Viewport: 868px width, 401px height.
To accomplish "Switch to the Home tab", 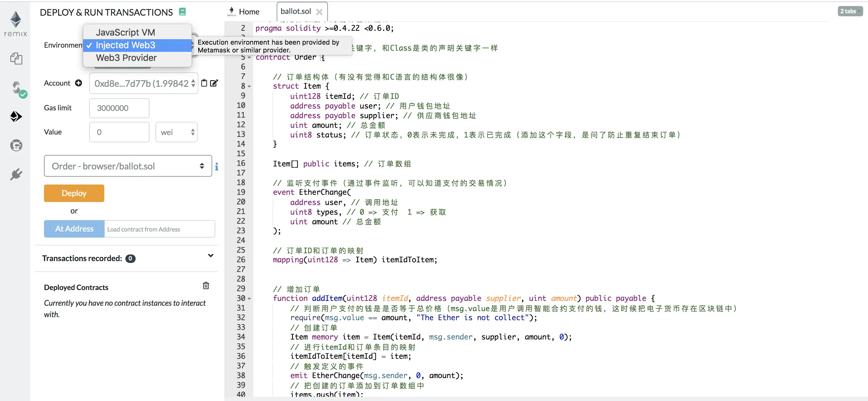I will point(249,12).
